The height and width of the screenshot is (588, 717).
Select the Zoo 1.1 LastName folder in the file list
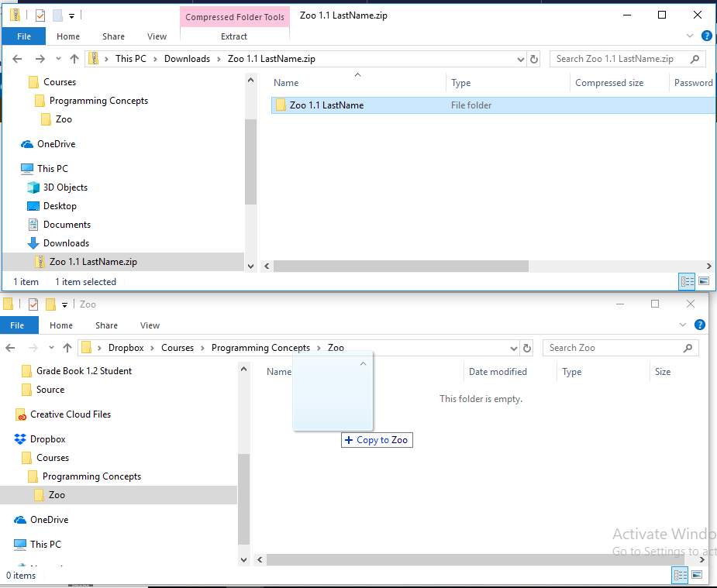(x=326, y=105)
